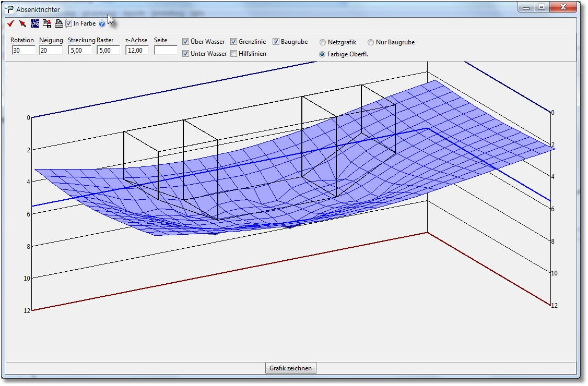Select the red arrow pointer tool
Viewport: 588px width, 386px height.
[22, 23]
